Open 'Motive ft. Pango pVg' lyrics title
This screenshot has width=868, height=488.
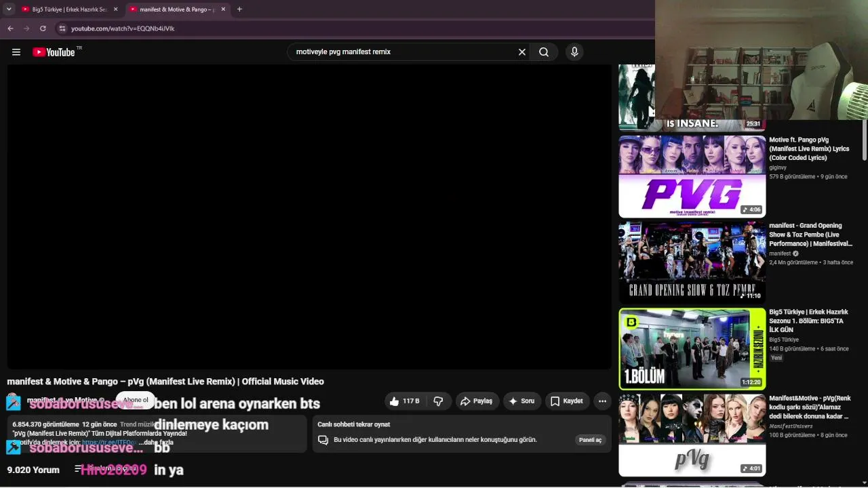809,148
